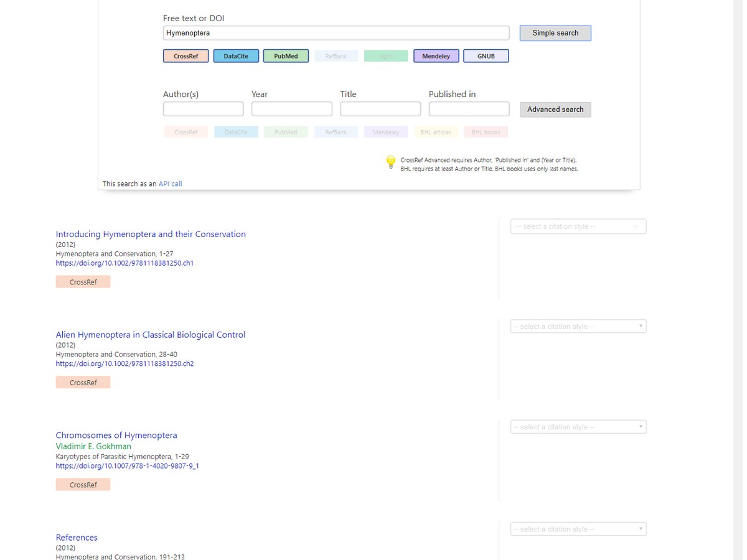Open citation style dropdown for Introducing Hymenoptera

[x=578, y=226]
